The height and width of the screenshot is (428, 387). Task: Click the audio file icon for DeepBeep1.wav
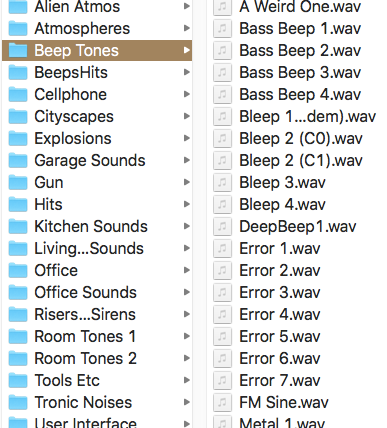point(222,226)
